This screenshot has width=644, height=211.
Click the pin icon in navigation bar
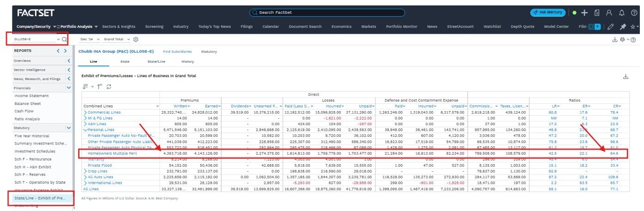click(623, 27)
